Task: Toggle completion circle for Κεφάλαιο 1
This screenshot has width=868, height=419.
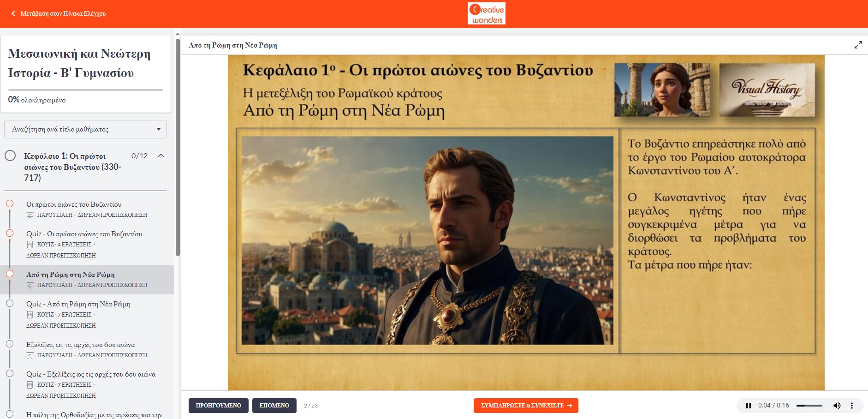Action: pyautogui.click(x=10, y=156)
